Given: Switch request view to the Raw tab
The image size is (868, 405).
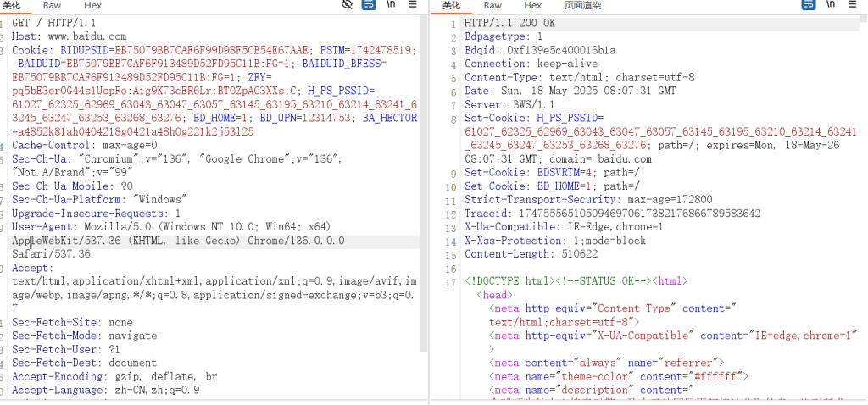Looking at the screenshot, I should coord(53,6).
